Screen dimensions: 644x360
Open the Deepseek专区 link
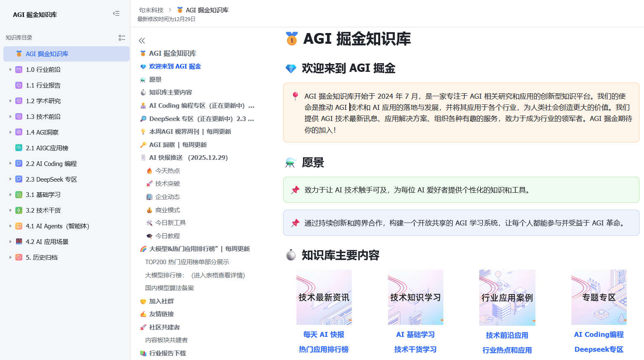(599, 350)
